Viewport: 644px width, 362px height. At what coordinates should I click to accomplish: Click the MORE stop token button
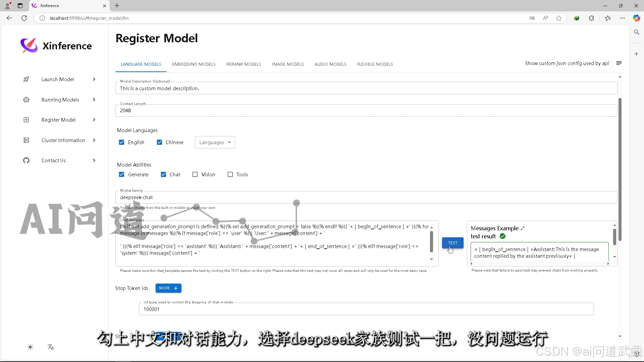click(x=168, y=288)
